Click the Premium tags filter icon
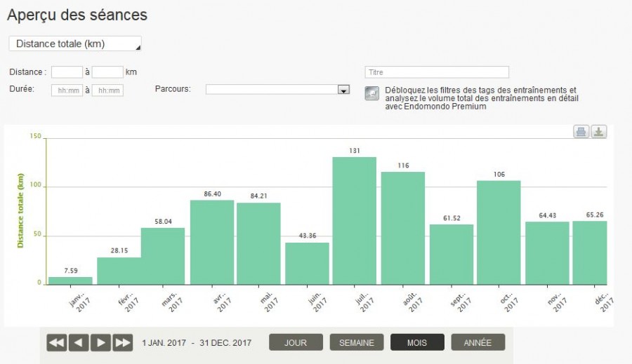The width and height of the screenshot is (632, 364). click(372, 94)
